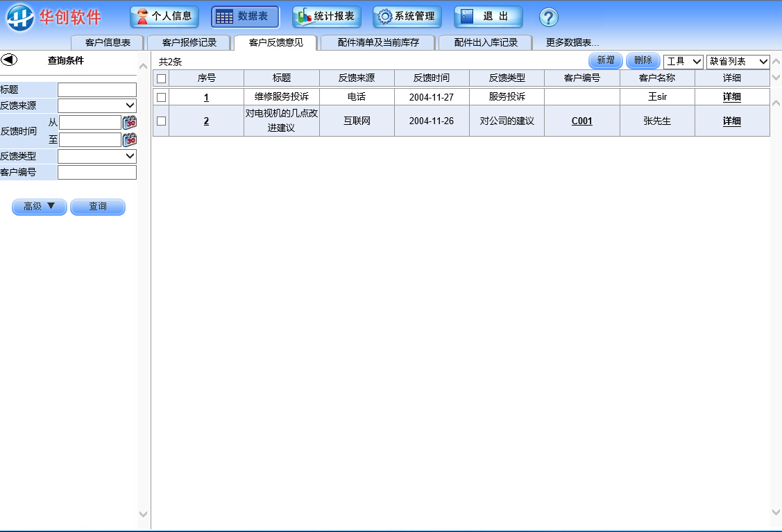Click the main list scroll-down arrow at bottom
The height and width of the screenshot is (532, 782).
(776, 512)
